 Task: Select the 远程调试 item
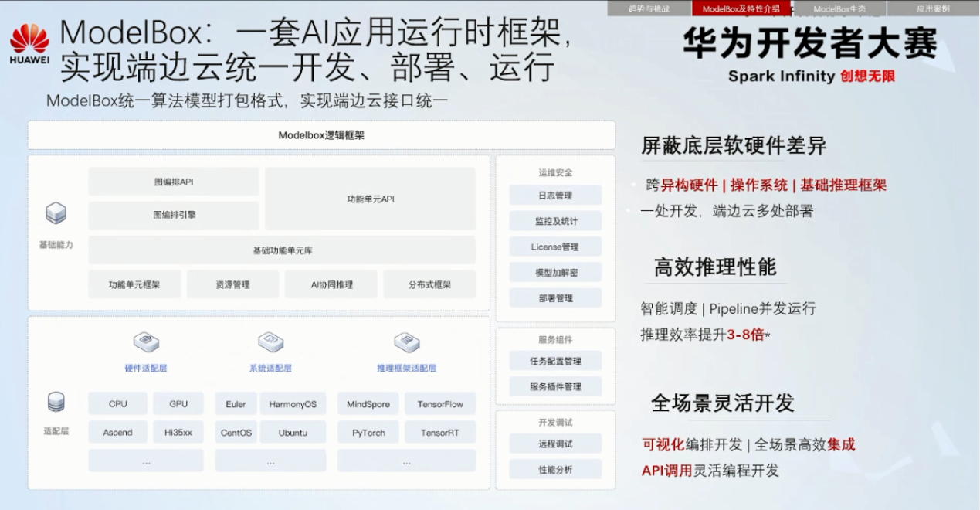point(555,444)
